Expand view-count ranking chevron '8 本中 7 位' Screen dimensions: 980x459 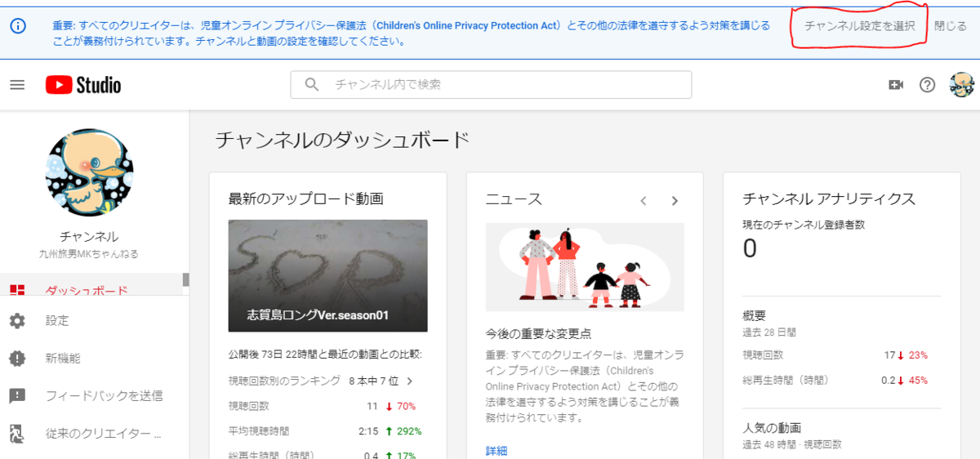(x=410, y=381)
